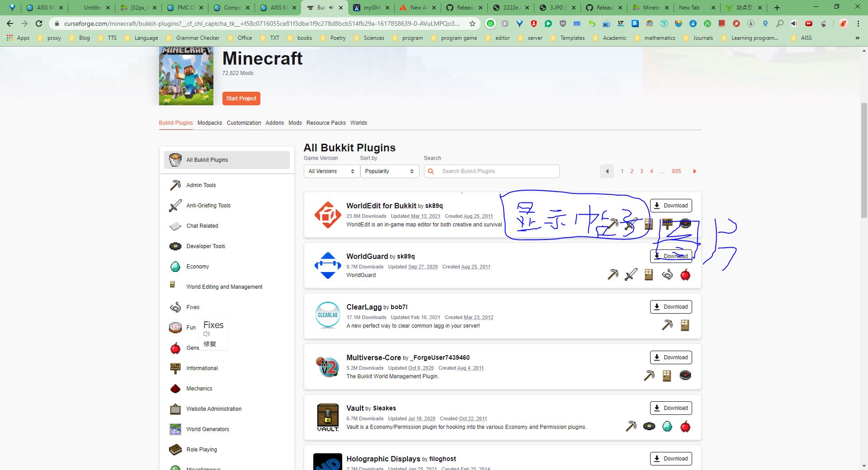
Task: Open Economy diamond icon
Action: [175, 267]
